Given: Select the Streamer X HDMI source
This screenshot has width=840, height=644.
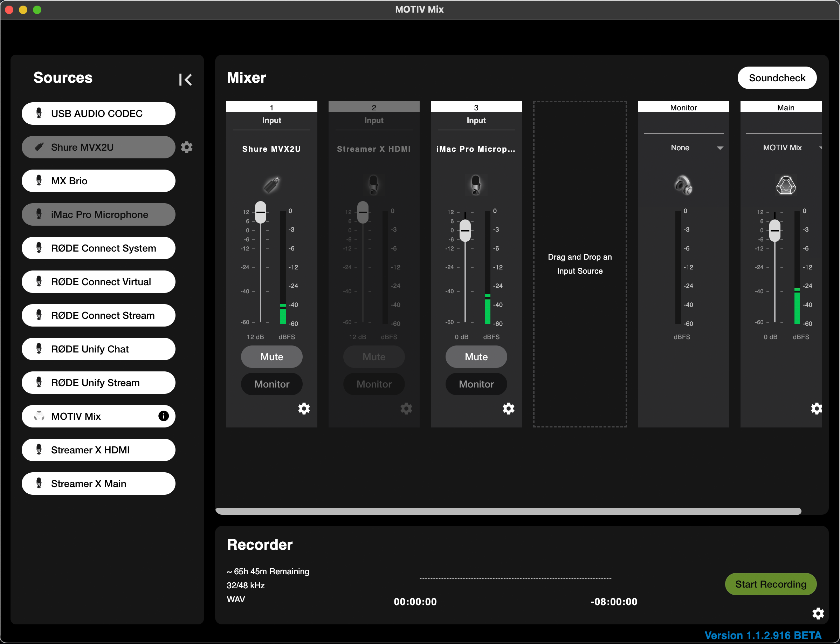Looking at the screenshot, I should click(98, 450).
